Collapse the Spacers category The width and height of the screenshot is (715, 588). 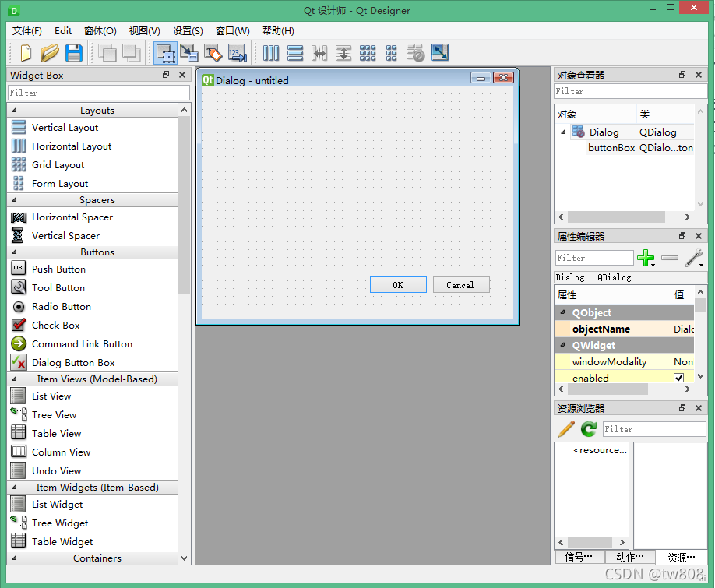[14, 199]
